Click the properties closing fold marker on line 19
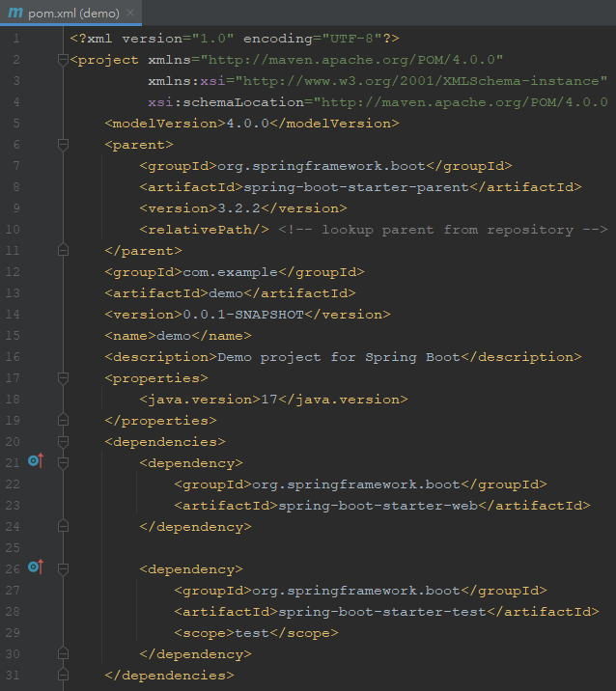Viewport: 616px width, 691px height. 63,421
